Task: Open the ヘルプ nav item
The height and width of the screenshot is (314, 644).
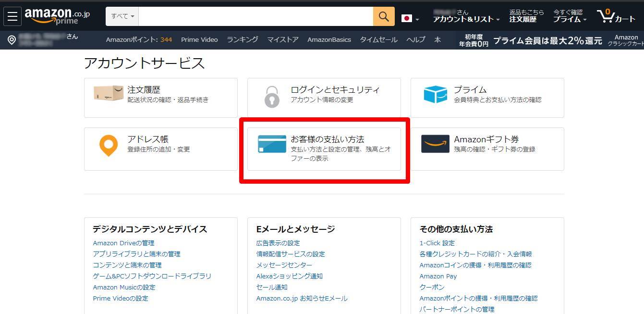Action: [416, 40]
